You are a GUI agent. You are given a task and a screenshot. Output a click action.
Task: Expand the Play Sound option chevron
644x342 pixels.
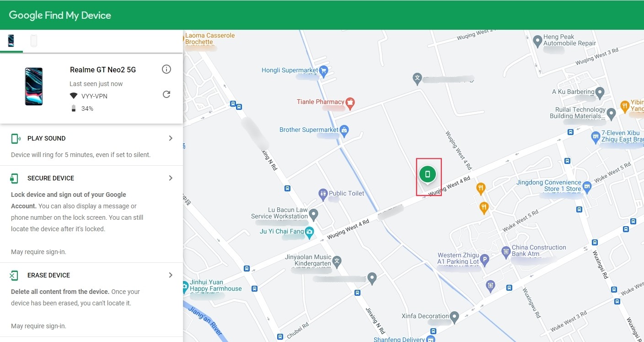tap(171, 138)
